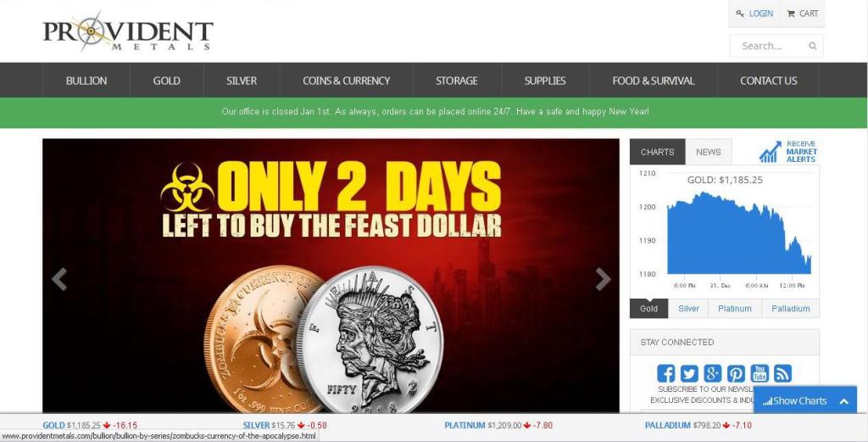Go to next slide arrow

point(603,279)
